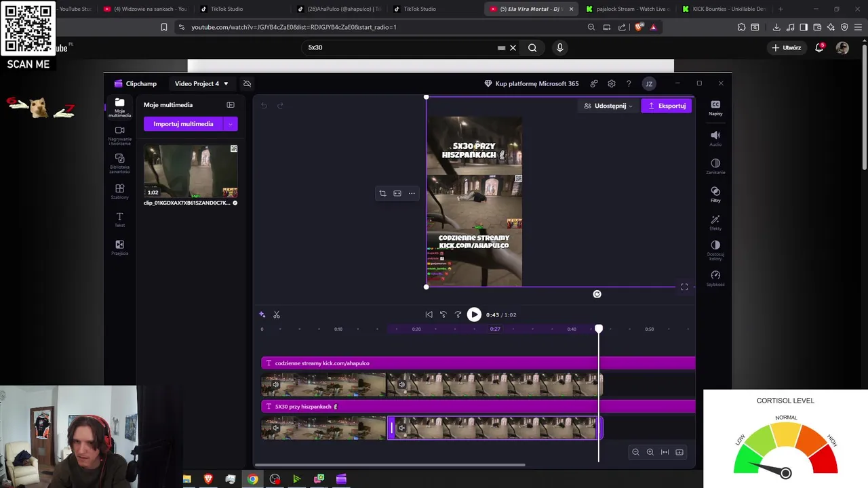Viewport: 868px width, 488px height.
Task: Open the JZ account avatar
Action: pyautogui.click(x=649, y=83)
